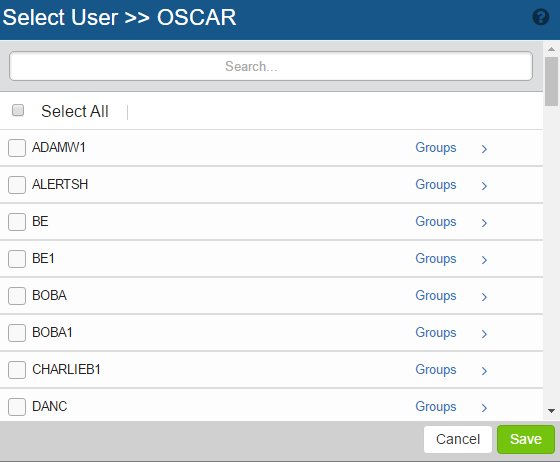Screen dimensions: 560x462
Task: Expand the BE row chevron arrow
Action: click(484, 223)
